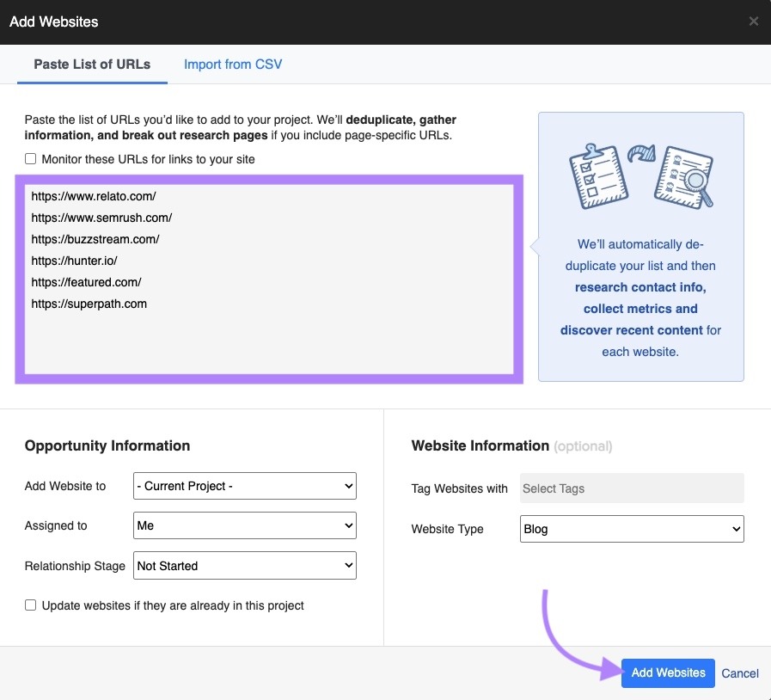Open the Assigned to dropdown
771x700 pixels.
(x=244, y=525)
